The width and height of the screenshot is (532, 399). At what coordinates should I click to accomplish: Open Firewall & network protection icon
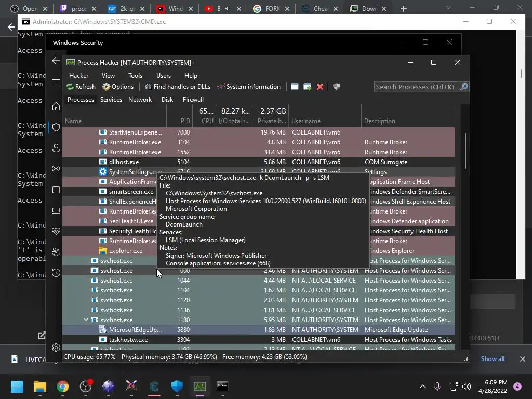pos(56,169)
